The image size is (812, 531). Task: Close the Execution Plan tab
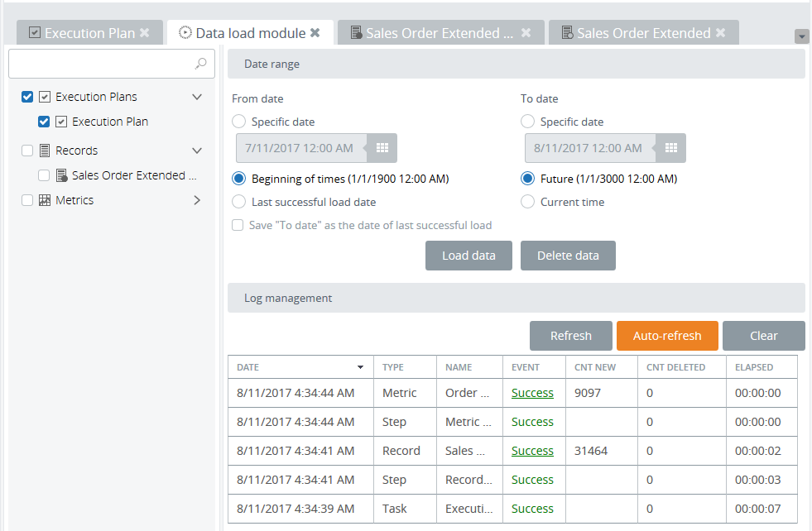pos(144,33)
